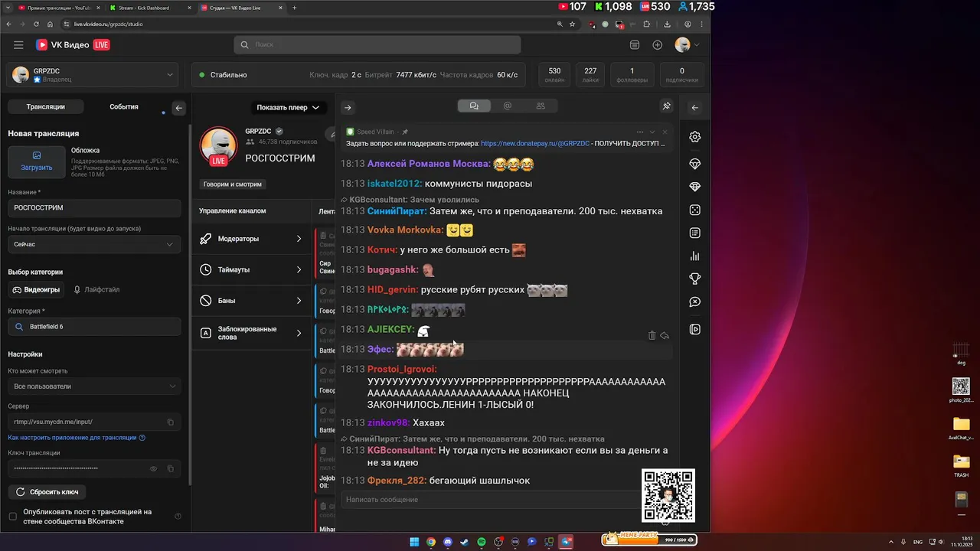The width and height of the screenshot is (980, 551).
Task: Open Steam from the taskbar
Action: pos(465,542)
